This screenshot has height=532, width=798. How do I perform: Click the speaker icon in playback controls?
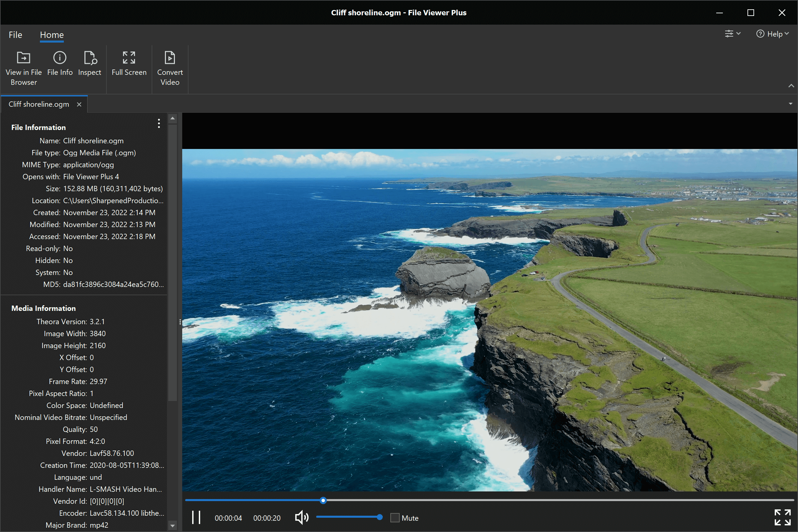point(301,517)
